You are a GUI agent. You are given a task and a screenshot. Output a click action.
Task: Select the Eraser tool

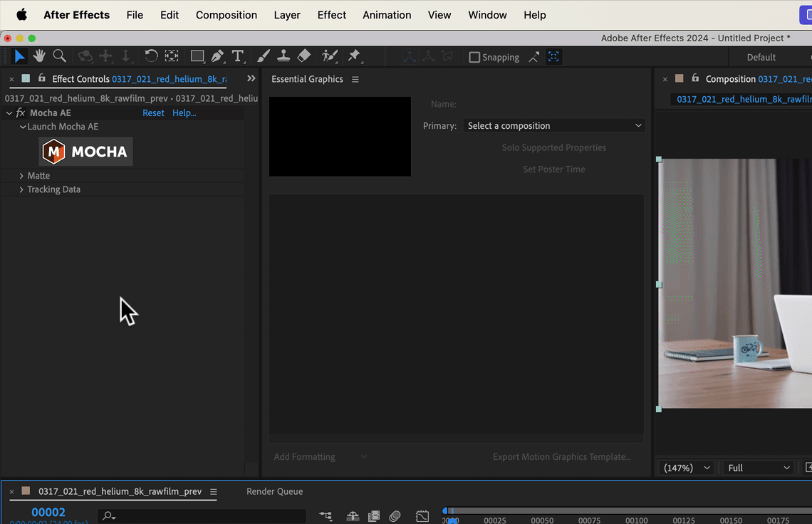tap(304, 56)
